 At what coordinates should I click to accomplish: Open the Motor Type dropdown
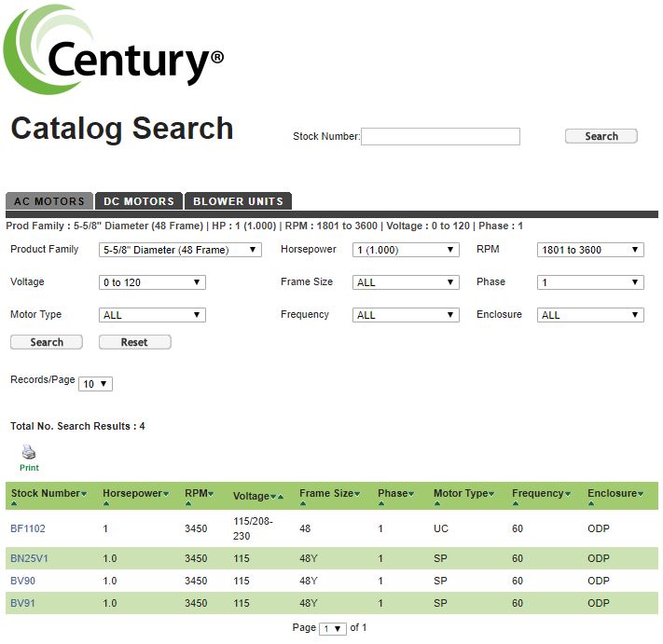tap(152, 315)
